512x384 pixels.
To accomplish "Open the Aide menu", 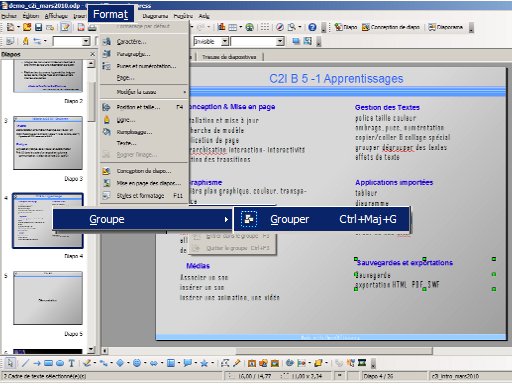I will (x=204, y=16).
